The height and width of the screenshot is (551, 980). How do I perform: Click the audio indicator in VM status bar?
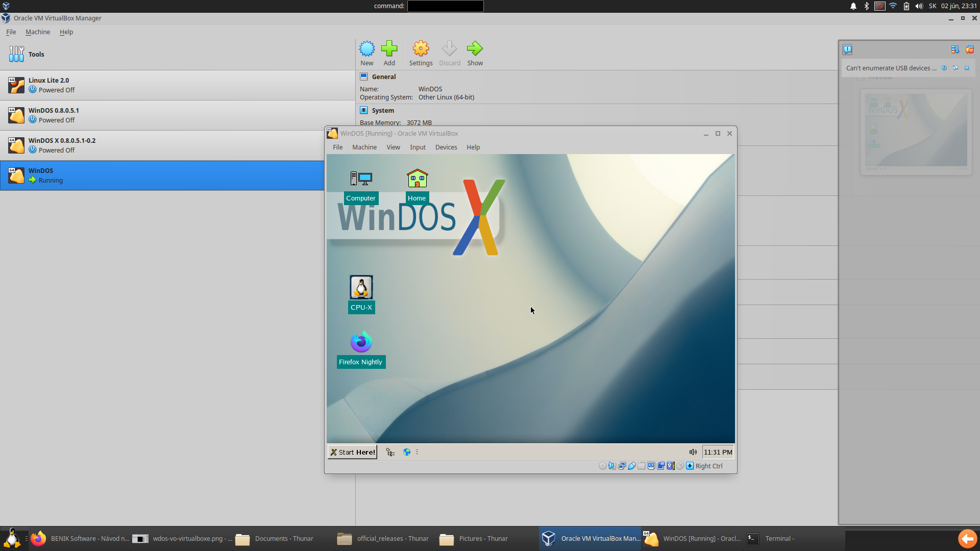(612, 466)
